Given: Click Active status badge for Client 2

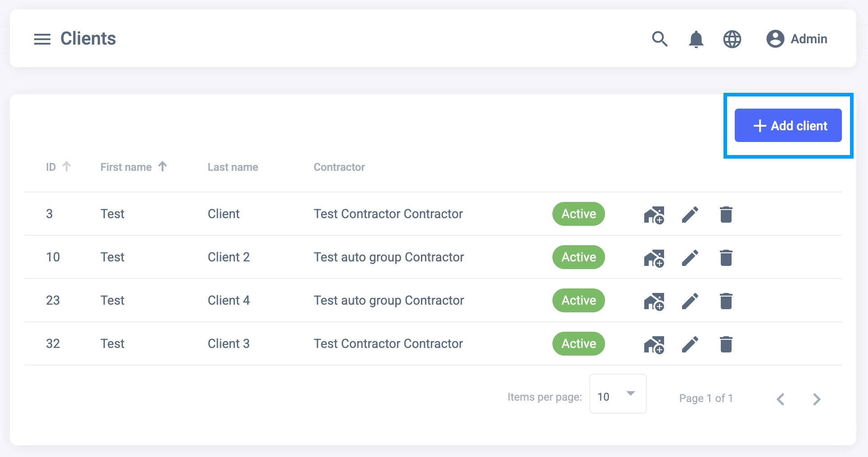Looking at the screenshot, I should [579, 257].
